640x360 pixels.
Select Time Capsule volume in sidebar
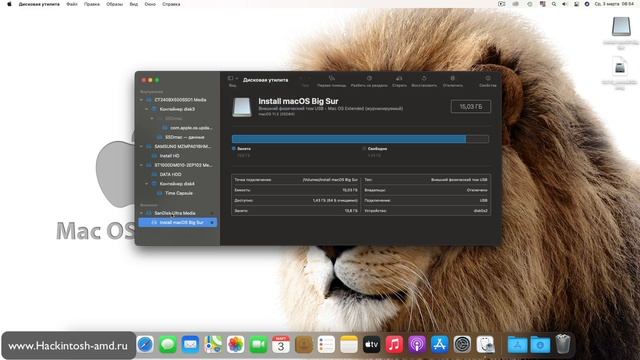click(x=179, y=193)
